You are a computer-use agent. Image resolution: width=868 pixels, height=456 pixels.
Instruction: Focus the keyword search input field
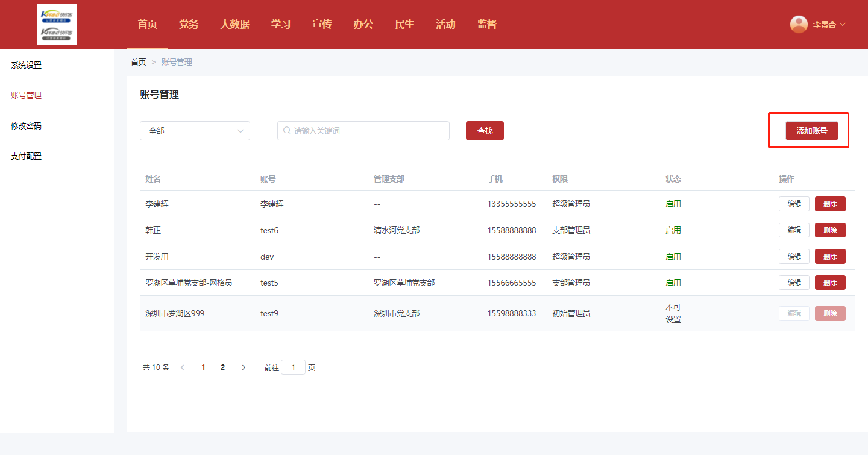pos(368,131)
